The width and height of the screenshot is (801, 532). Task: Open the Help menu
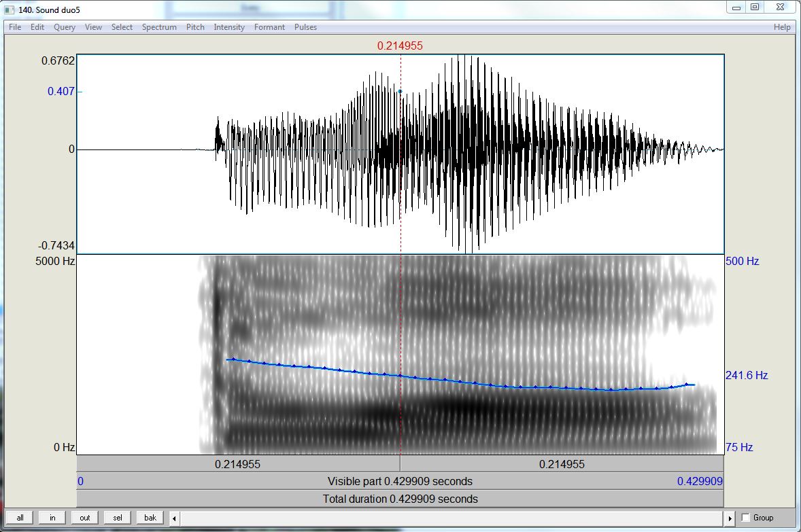click(x=782, y=27)
